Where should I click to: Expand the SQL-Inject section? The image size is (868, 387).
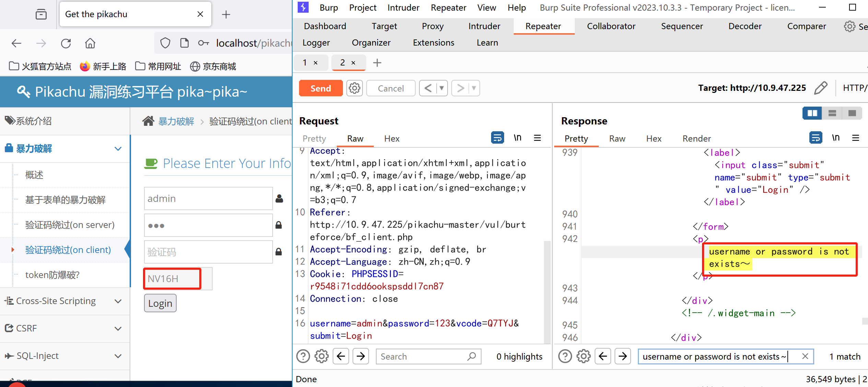click(x=118, y=356)
